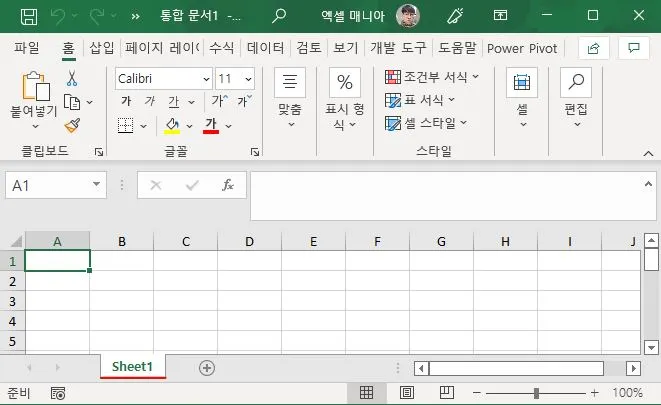Click the Share icon button
The width and height of the screenshot is (661, 405).
594,48
